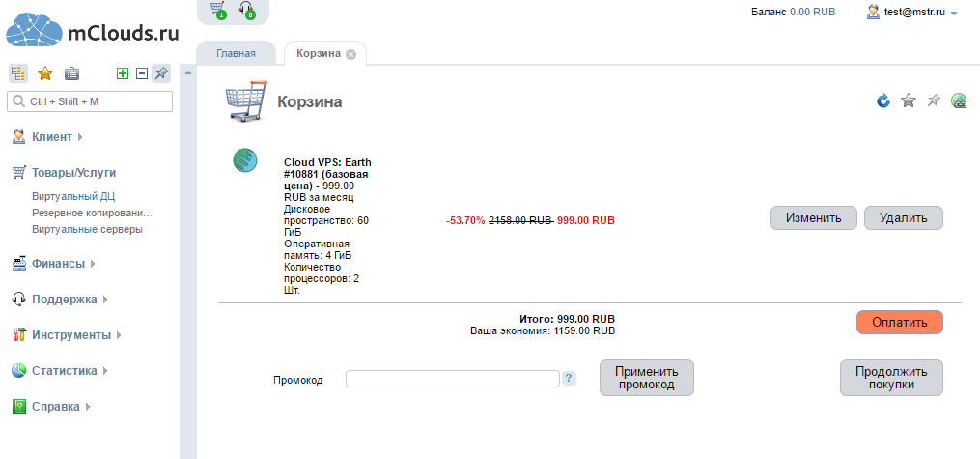Click the -53.70% discount text
The height and width of the screenshot is (459, 980).
point(465,220)
